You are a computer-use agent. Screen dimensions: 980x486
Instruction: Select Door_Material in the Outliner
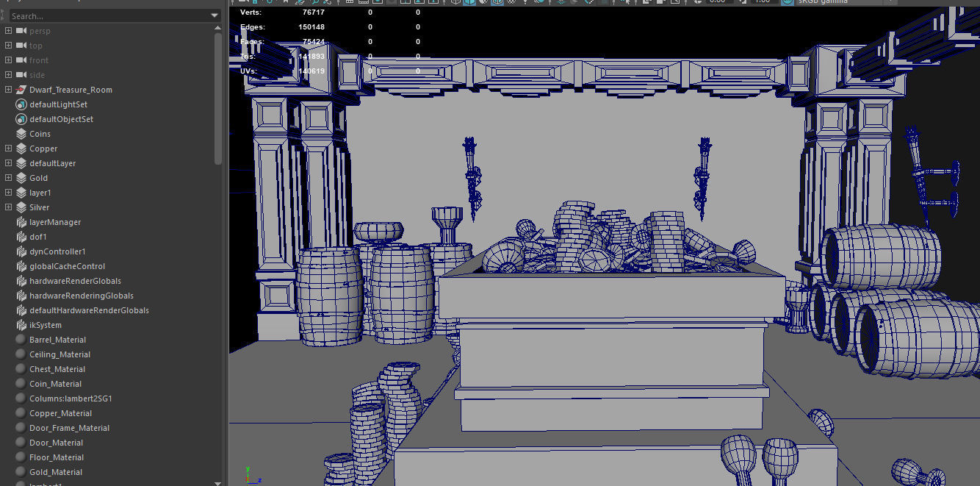(x=57, y=443)
